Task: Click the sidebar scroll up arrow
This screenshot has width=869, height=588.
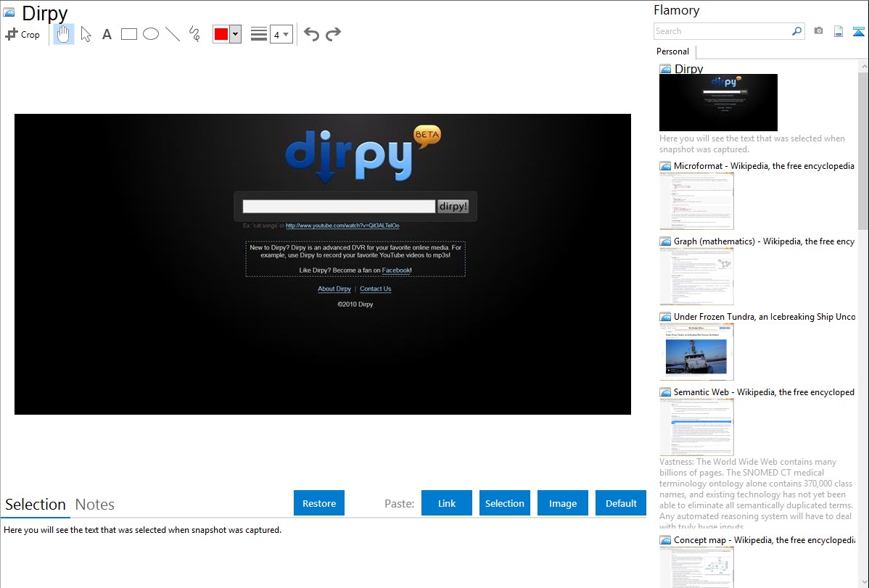Action: point(863,66)
